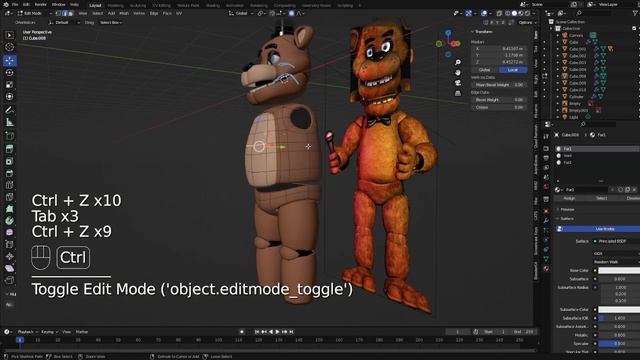This screenshot has height=360, width=640.
Task: Select the Rotate tool
Action: pyautogui.click(x=9, y=73)
